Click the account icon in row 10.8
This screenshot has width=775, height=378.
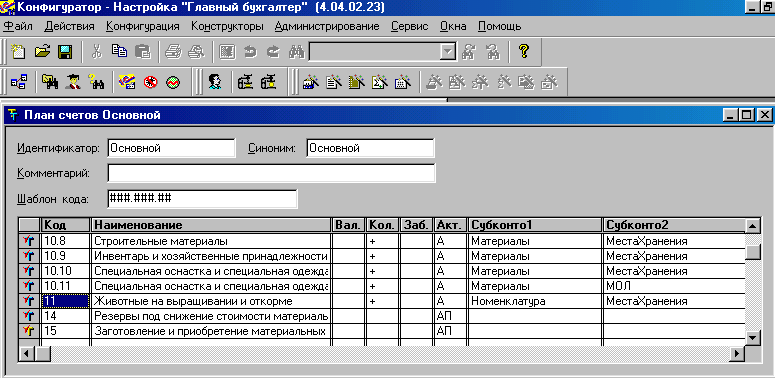(x=29, y=241)
